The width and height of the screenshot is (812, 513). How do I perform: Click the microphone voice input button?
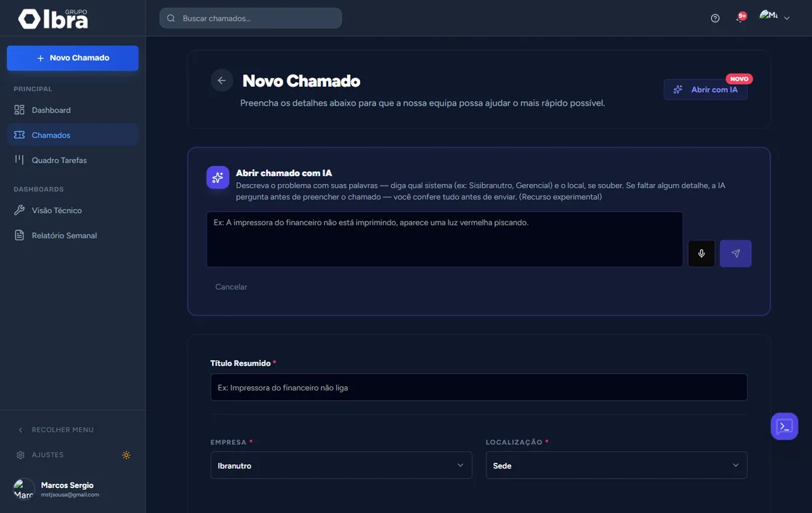click(702, 254)
